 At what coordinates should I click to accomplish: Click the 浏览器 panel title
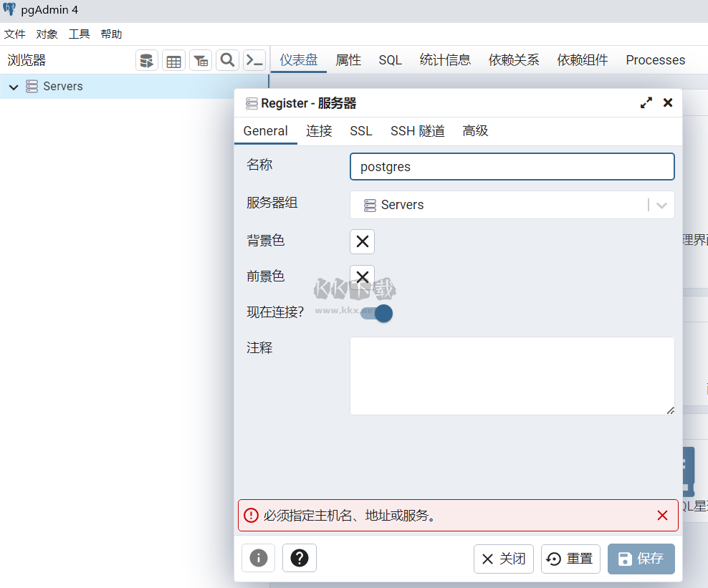(27, 60)
